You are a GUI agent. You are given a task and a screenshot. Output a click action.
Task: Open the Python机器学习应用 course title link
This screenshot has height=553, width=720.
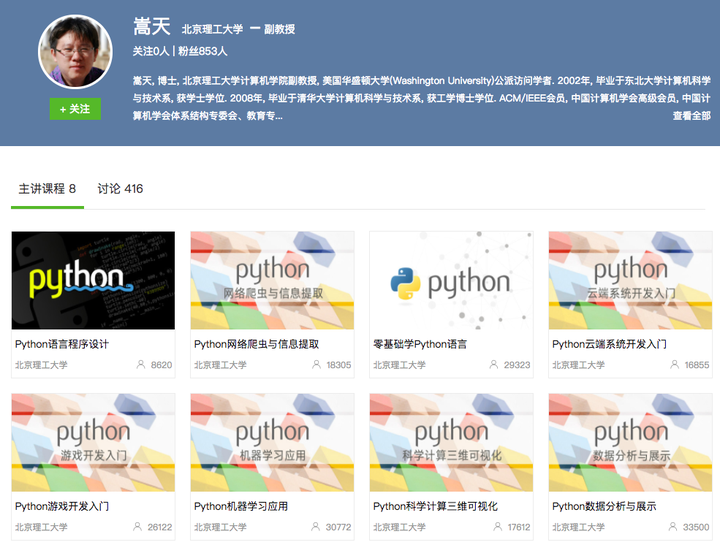point(241,506)
